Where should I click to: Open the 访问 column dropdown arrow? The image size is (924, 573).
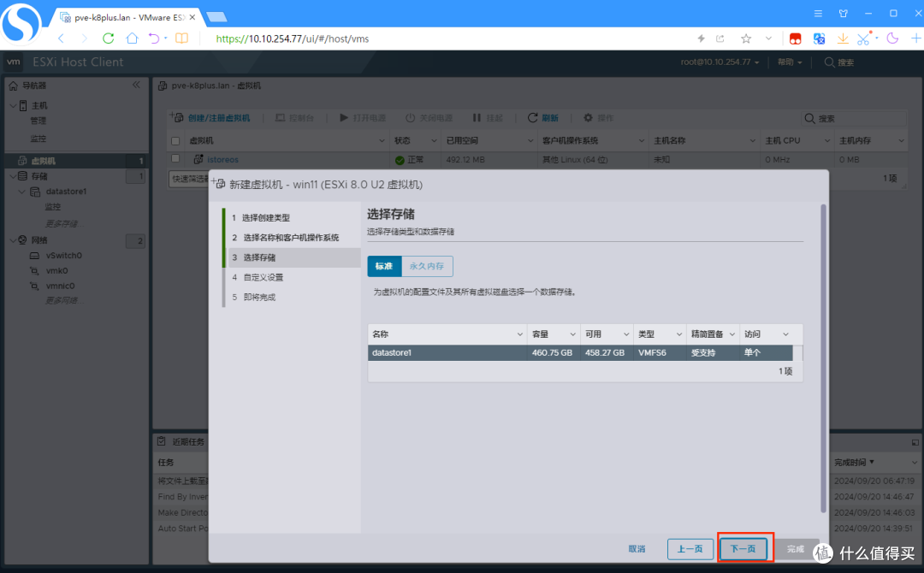(785, 334)
